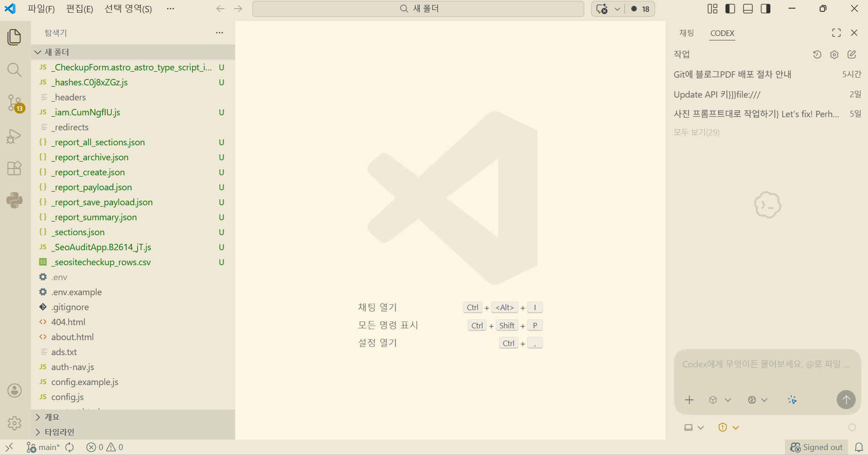Open the ads.txt file
The image size is (868, 455).
[x=133, y=352]
